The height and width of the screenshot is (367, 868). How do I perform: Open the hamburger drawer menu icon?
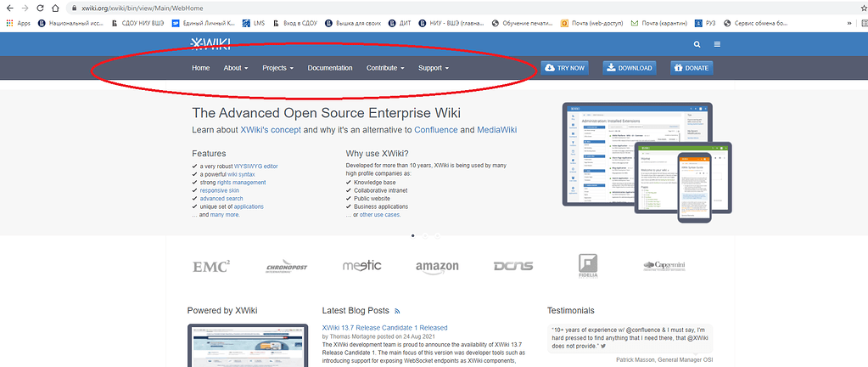point(717,44)
